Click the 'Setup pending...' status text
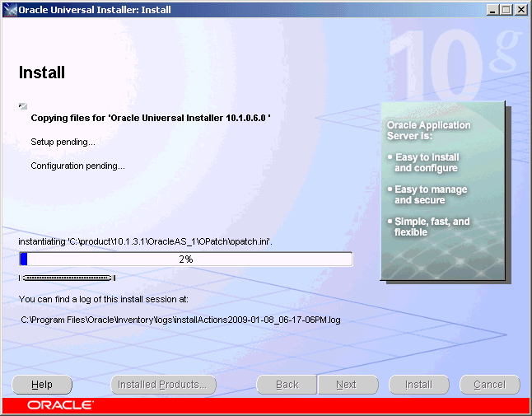 pyautogui.click(x=63, y=142)
